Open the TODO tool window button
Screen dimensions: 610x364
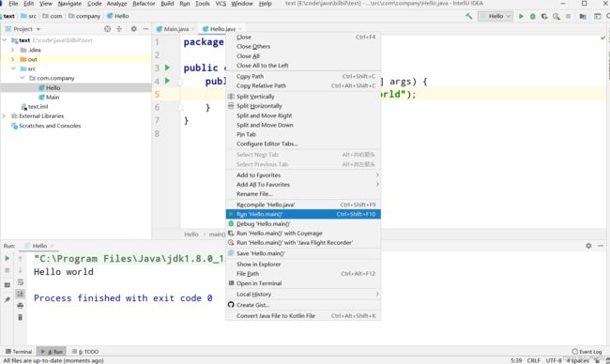pos(85,352)
